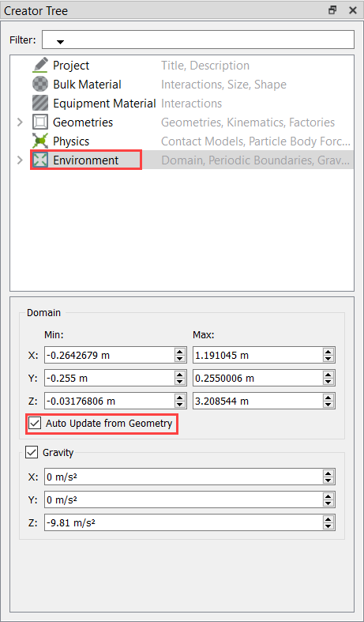364x622 pixels.
Task: Undock the Creator Tree panel
Action: click(332, 10)
